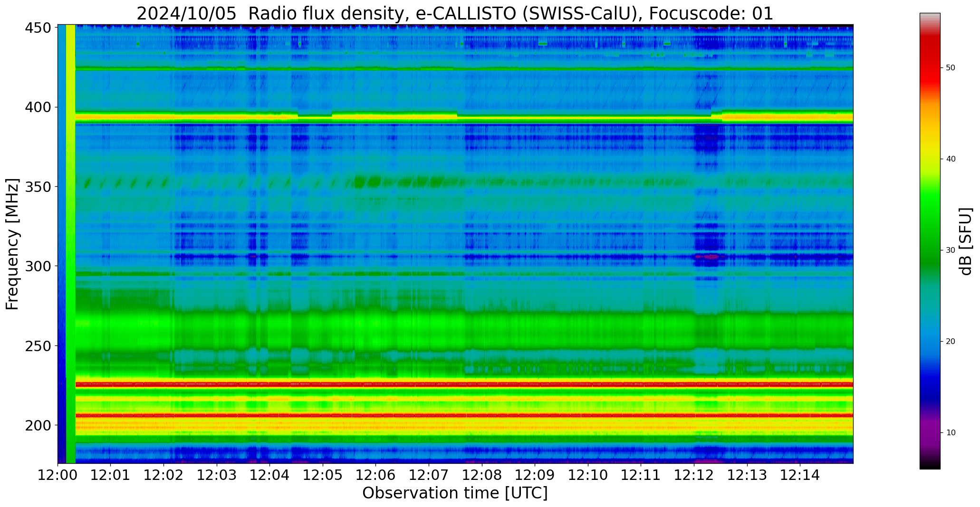Click the 12:12 time tick label
Screen dimensions: 980x507
pyautogui.click(x=694, y=475)
